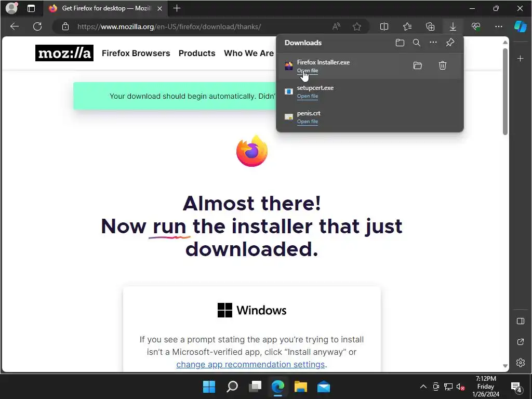The width and height of the screenshot is (532, 399).
Task: Toggle the Downloads toolbar button
Action: (x=453, y=26)
